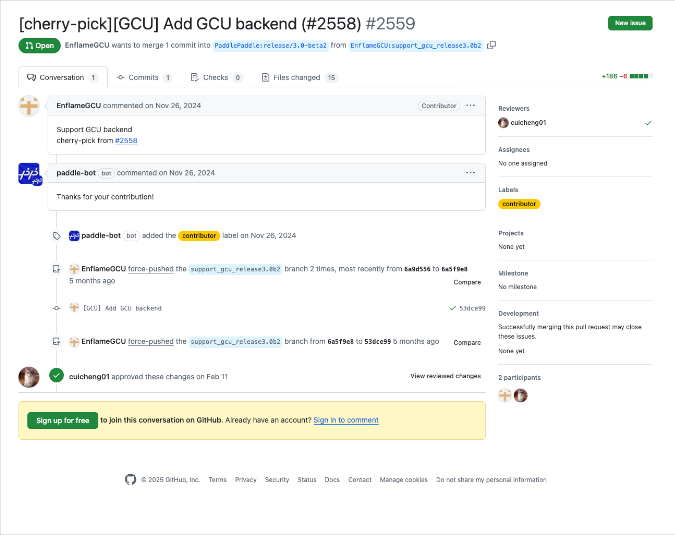Open cuicheng01 reviewer in sidebar

tap(528, 123)
